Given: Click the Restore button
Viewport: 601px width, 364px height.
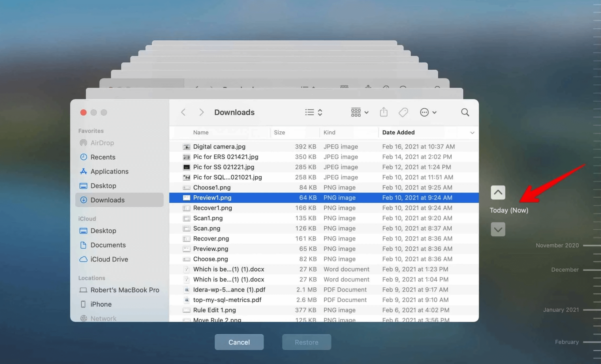Looking at the screenshot, I should tap(307, 342).
